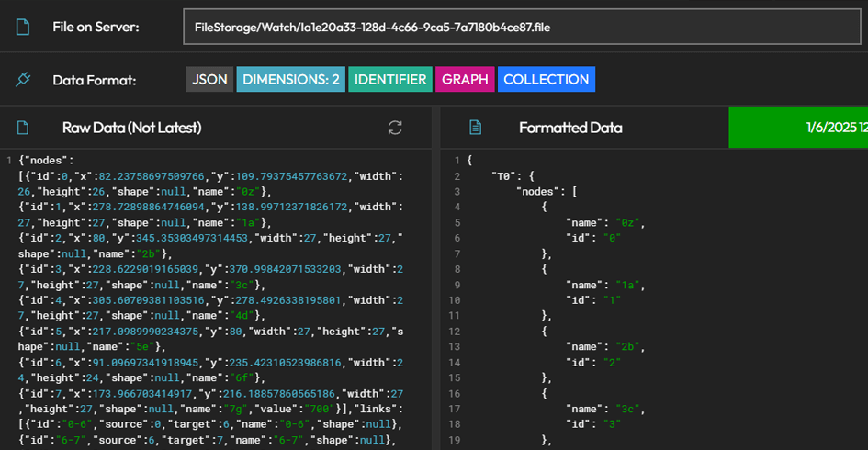
Task: Click the page icon left of Raw Data
Action: (23, 128)
